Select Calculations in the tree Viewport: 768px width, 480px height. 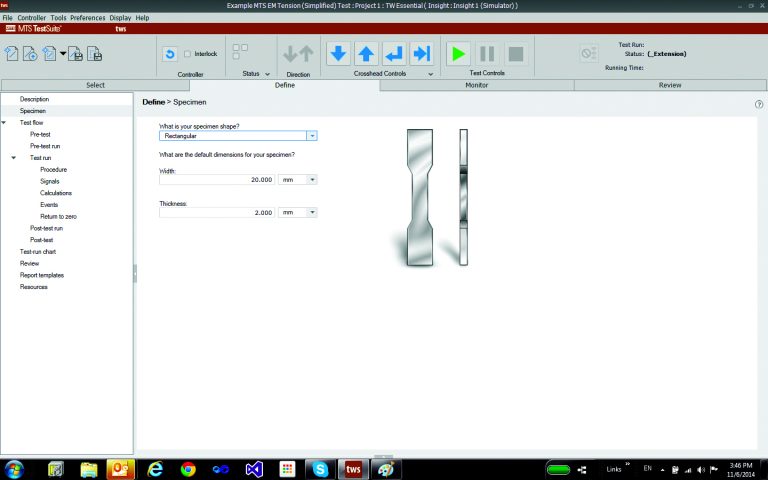click(x=56, y=193)
